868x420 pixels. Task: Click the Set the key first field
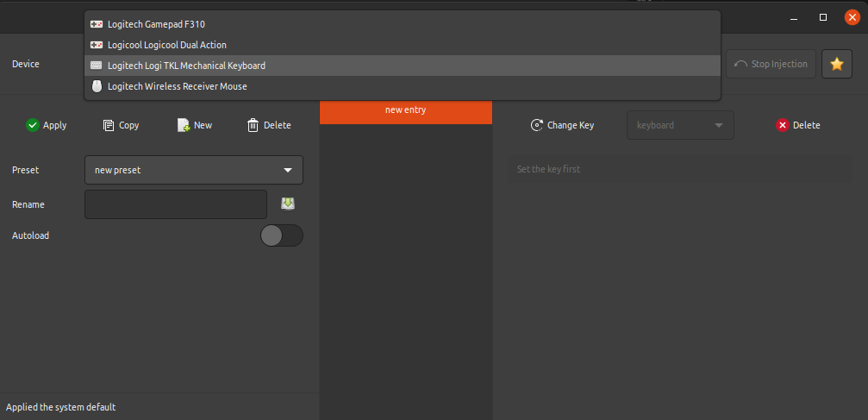tap(680, 169)
